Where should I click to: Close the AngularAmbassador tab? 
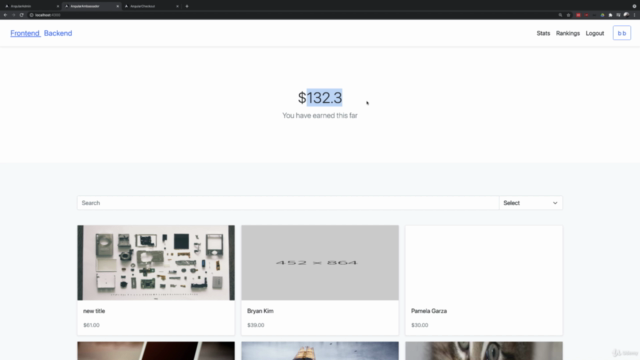click(118, 6)
